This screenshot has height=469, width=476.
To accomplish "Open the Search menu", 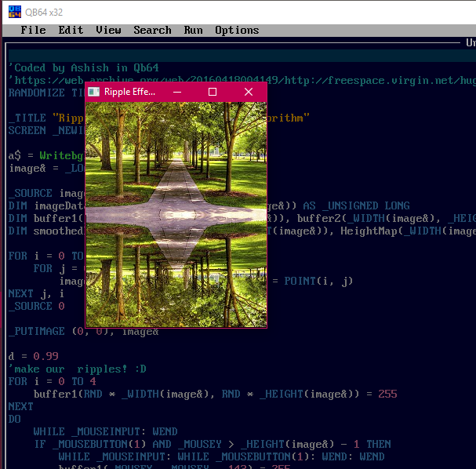I will pyautogui.click(x=152, y=30).
